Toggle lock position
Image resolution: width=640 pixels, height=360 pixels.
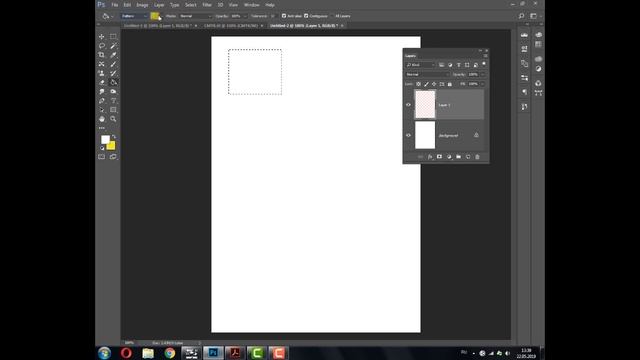[434, 84]
